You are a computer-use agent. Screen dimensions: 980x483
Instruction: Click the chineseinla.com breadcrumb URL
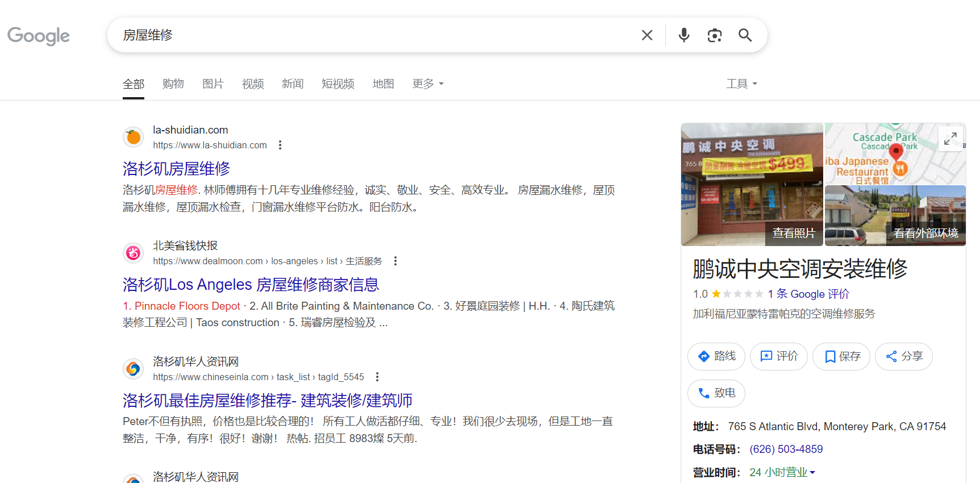point(258,377)
